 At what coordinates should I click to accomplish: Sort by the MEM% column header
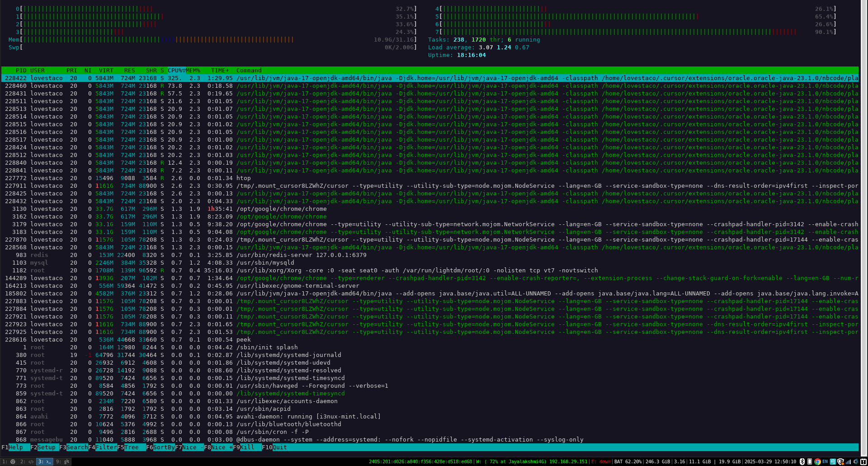[x=193, y=71]
